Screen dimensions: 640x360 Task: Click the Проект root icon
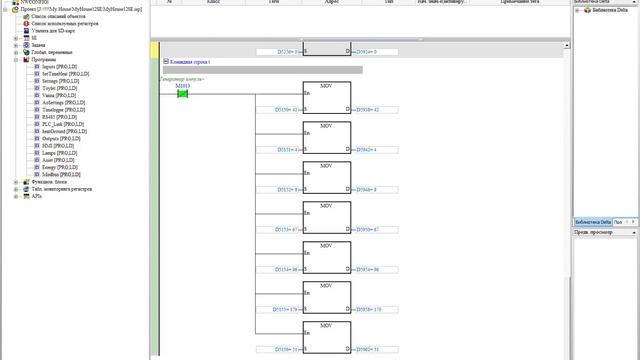coord(15,9)
